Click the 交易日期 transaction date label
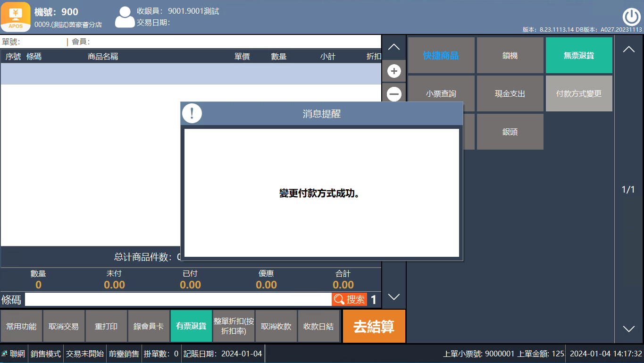This screenshot has height=363, width=644. pyautogui.click(x=153, y=22)
